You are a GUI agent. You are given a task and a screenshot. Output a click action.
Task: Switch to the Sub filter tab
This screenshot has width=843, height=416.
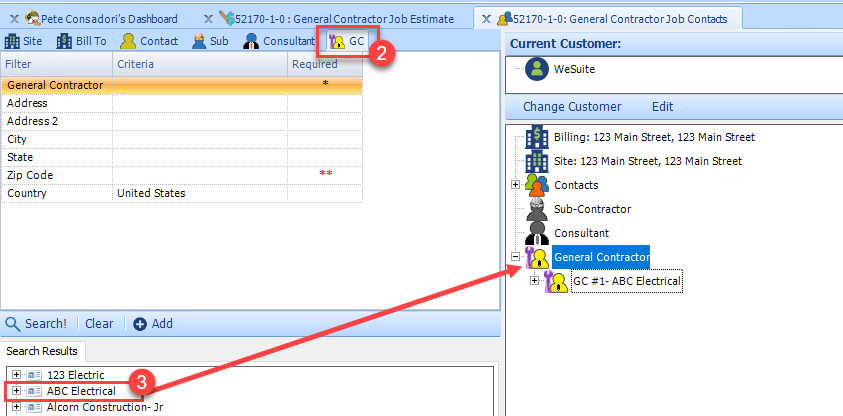pos(210,41)
